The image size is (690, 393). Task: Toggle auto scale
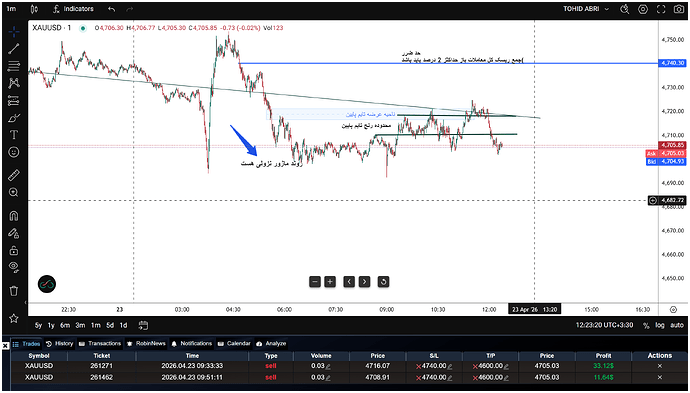click(677, 325)
